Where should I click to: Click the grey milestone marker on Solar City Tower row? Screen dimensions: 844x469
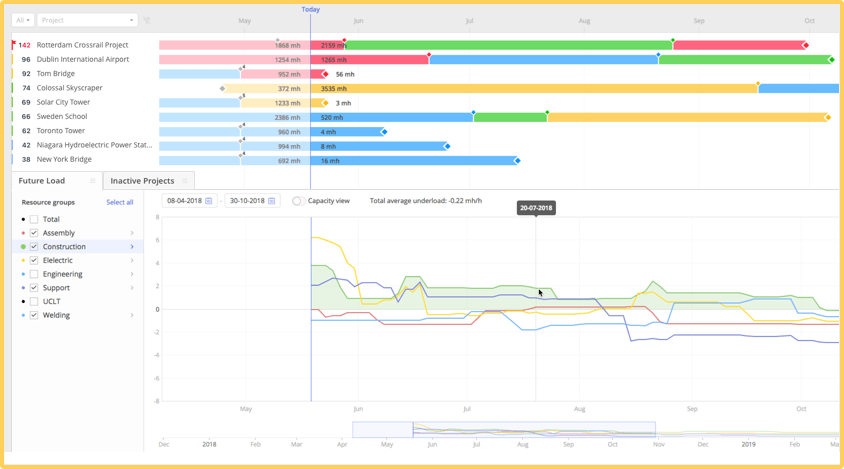tap(241, 98)
